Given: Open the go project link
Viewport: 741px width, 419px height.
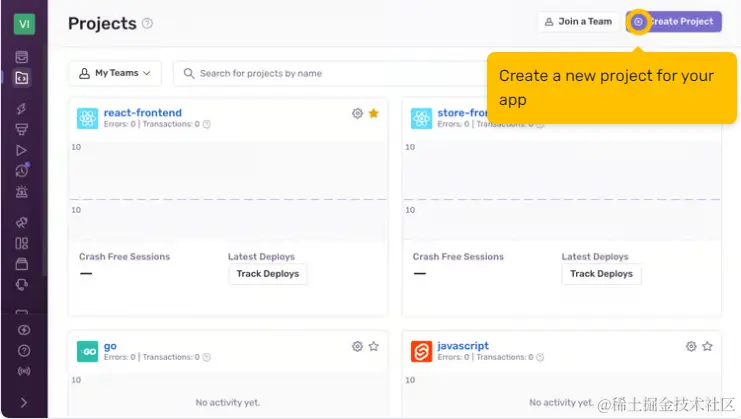Looking at the screenshot, I should coord(110,346).
